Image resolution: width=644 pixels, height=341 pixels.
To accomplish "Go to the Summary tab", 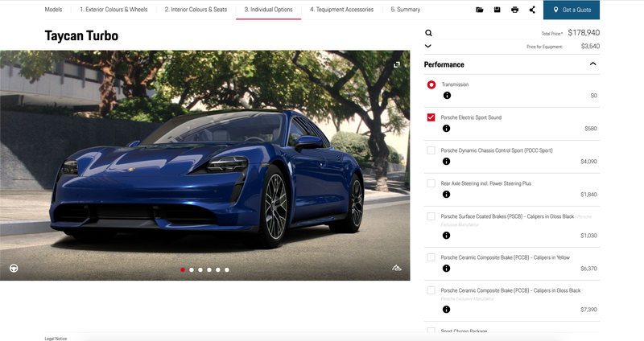I will pos(406,10).
